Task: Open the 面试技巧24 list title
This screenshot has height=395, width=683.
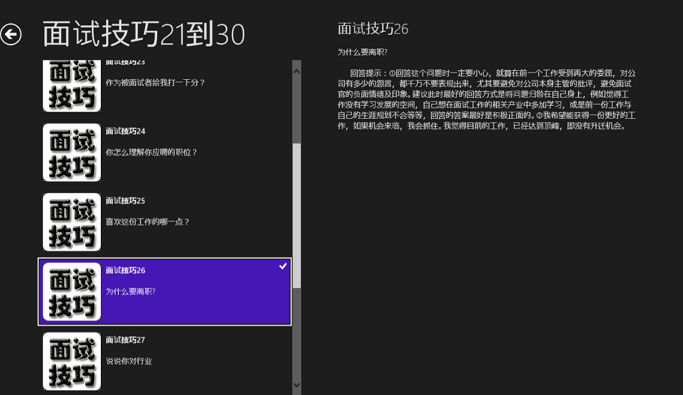Action: coord(125,131)
